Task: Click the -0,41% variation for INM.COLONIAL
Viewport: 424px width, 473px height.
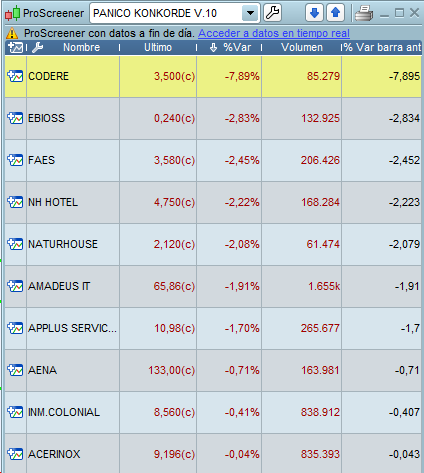Action: 242,412
